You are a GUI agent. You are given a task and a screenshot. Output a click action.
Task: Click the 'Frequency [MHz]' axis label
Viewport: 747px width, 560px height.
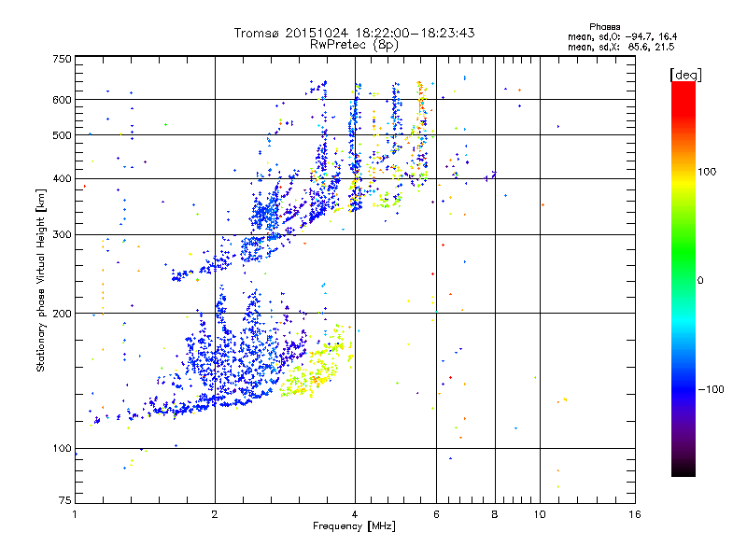[x=354, y=526]
